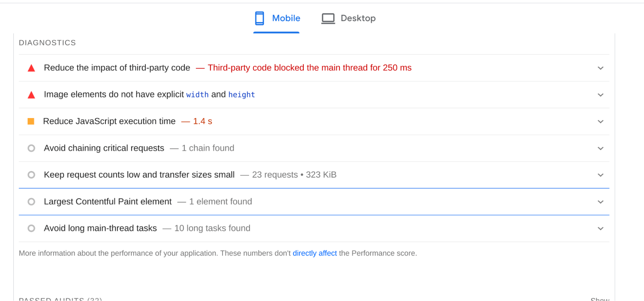This screenshot has height=301, width=644.
Task: Expand the Keep request counts low row
Action: tap(600, 175)
